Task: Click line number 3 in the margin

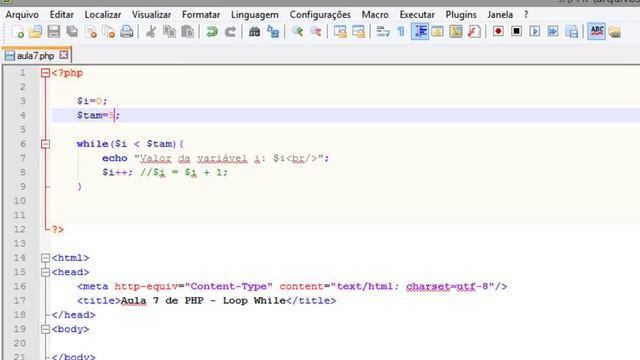Action: tap(22, 101)
